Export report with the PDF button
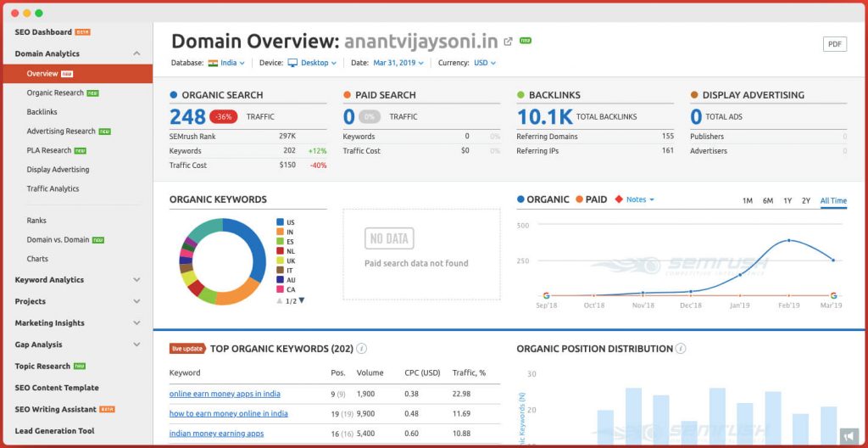Screen dimensions: 868x448 pyautogui.click(x=835, y=44)
